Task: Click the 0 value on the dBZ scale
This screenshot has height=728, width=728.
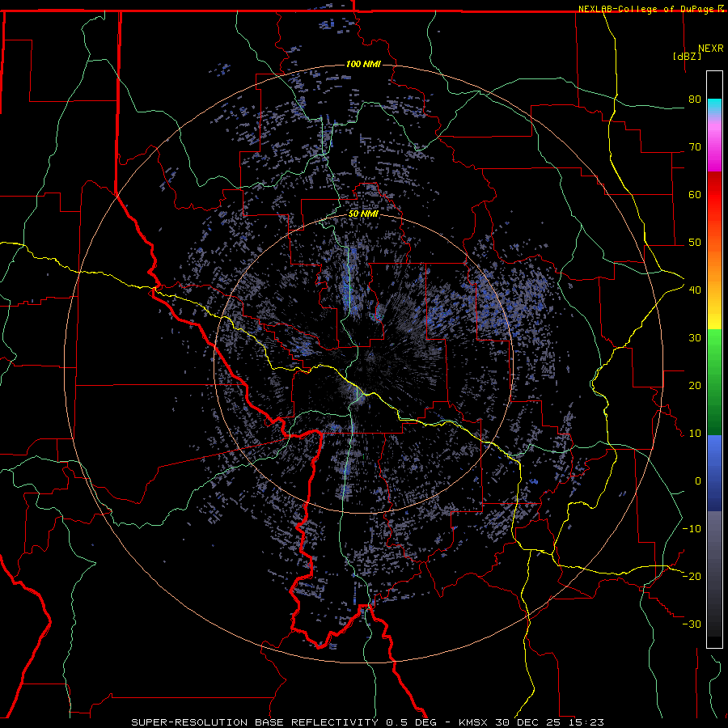Action: pos(698,481)
